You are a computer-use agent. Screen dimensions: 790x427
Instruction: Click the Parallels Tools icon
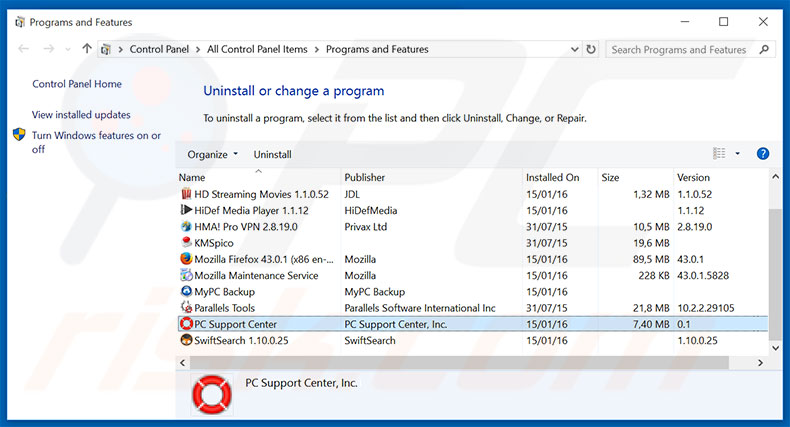(186, 307)
